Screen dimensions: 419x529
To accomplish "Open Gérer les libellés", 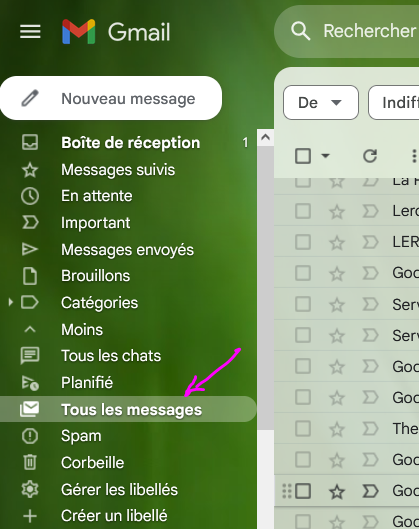I will pos(119,490).
